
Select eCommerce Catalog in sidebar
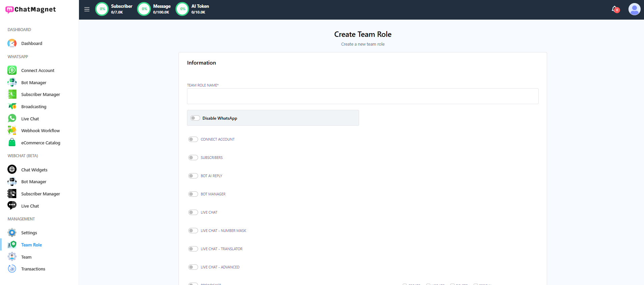coord(41,143)
